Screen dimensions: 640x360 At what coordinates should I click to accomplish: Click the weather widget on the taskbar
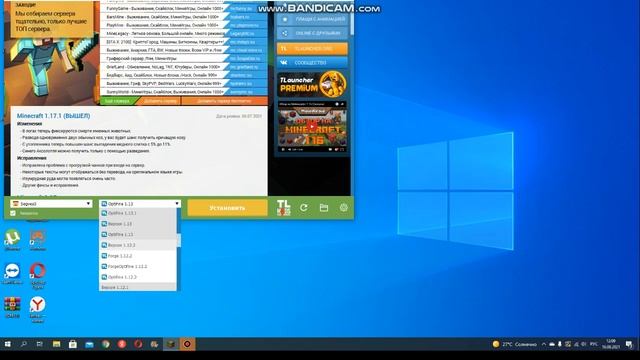(x=514, y=344)
